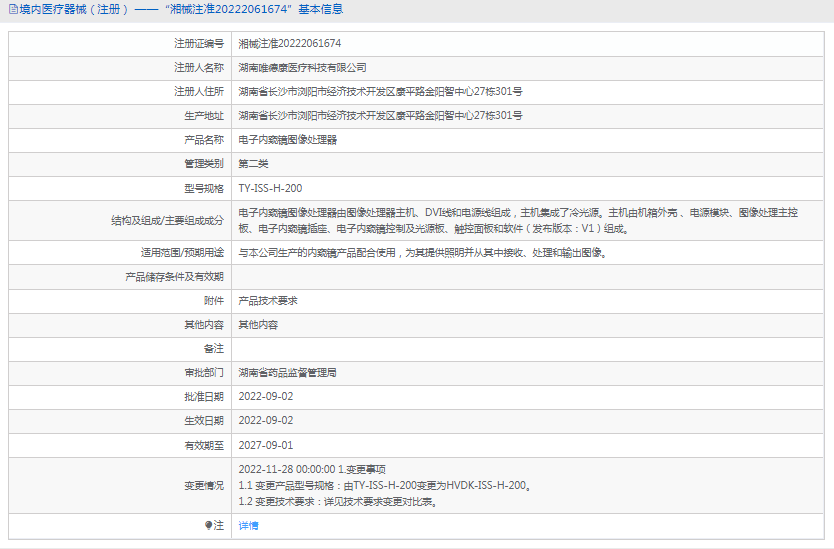This screenshot has width=834, height=549.
Task: Click the 结构及组成 description text
Action: click(518, 221)
